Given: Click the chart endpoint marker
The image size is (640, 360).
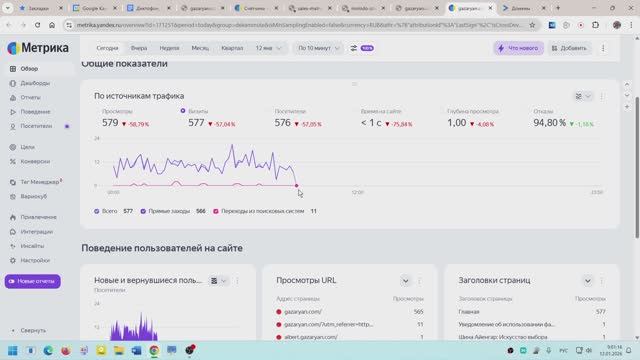Looking at the screenshot, I should (x=297, y=186).
